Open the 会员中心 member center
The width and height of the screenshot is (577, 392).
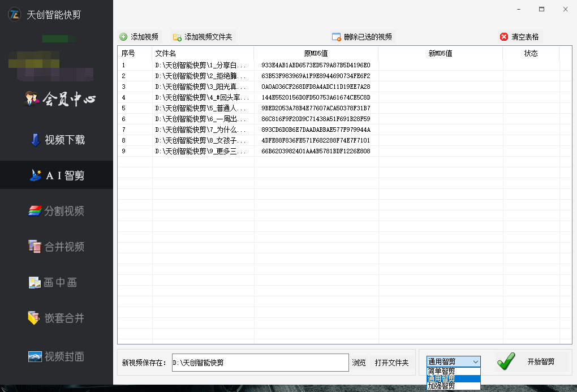(57, 99)
